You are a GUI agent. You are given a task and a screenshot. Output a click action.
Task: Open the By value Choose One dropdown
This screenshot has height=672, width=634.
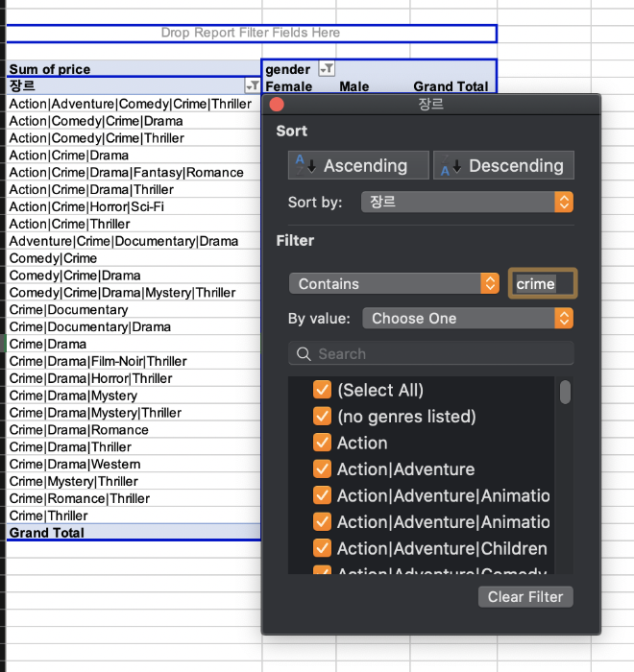468,319
